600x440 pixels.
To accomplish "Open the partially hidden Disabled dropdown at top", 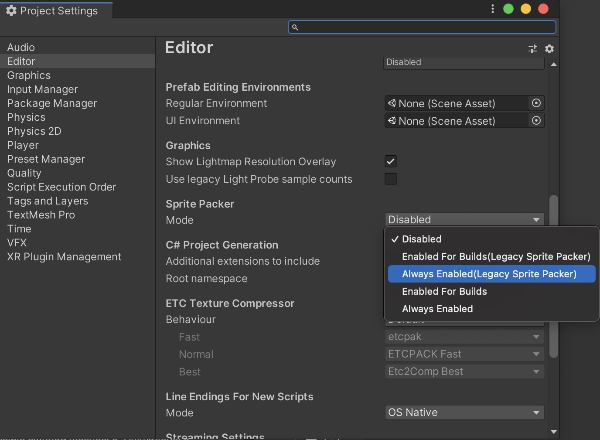I will click(464, 63).
